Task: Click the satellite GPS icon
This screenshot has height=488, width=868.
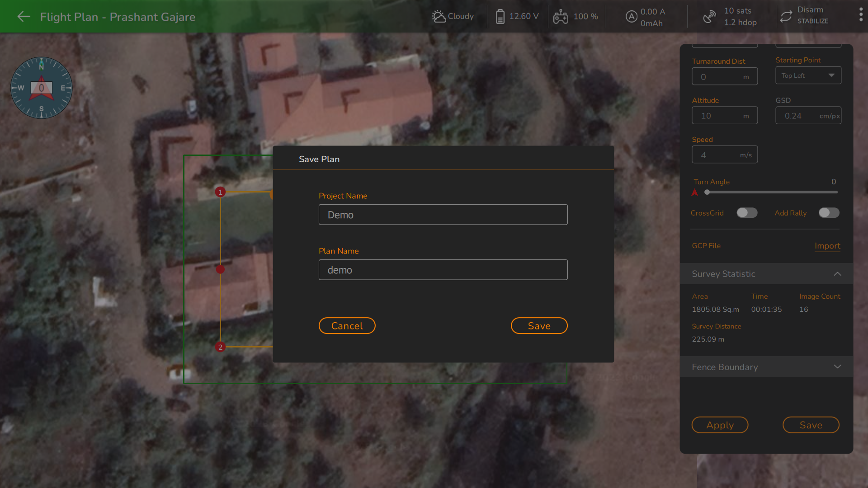Action: [x=709, y=17]
